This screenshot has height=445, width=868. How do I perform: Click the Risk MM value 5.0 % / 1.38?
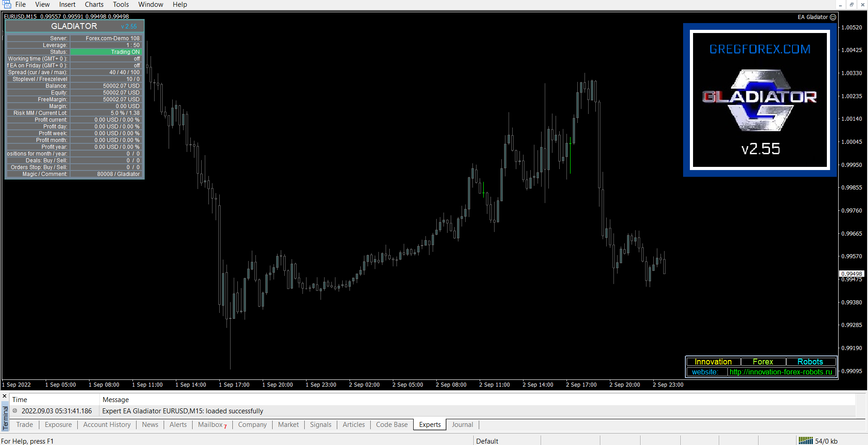coord(106,113)
